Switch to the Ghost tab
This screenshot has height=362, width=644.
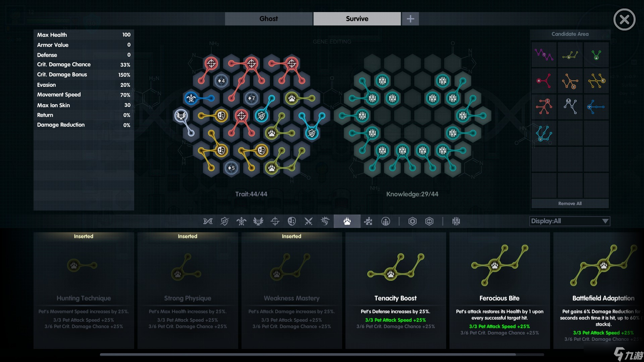tap(268, 18)
